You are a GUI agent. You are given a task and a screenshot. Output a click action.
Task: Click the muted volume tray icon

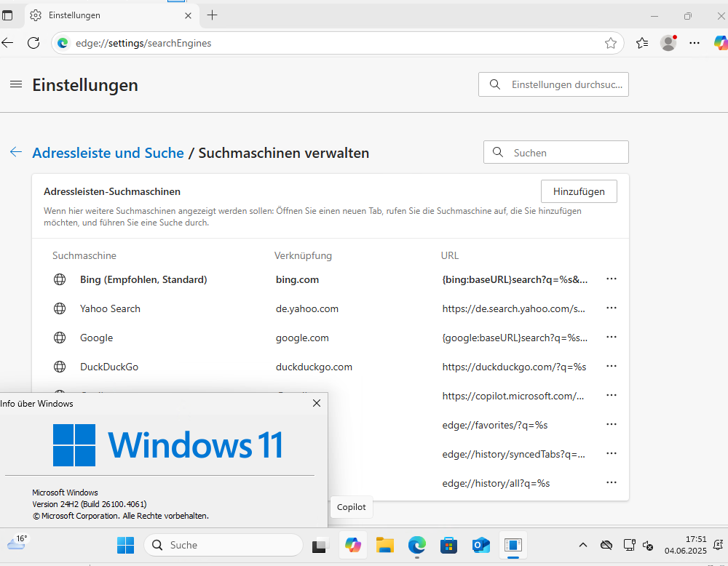tap(648, 546)
